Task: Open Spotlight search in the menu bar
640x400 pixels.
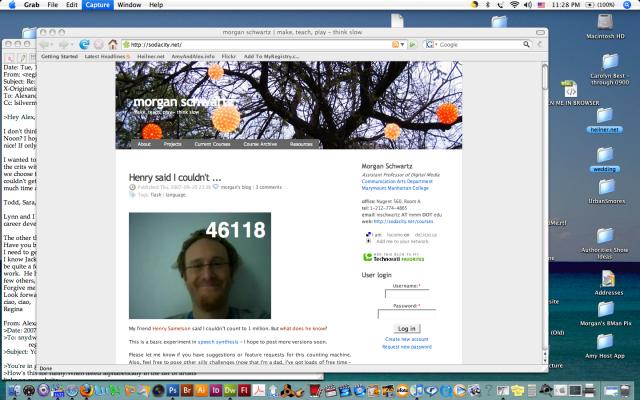Action: [x=627, y=4]
